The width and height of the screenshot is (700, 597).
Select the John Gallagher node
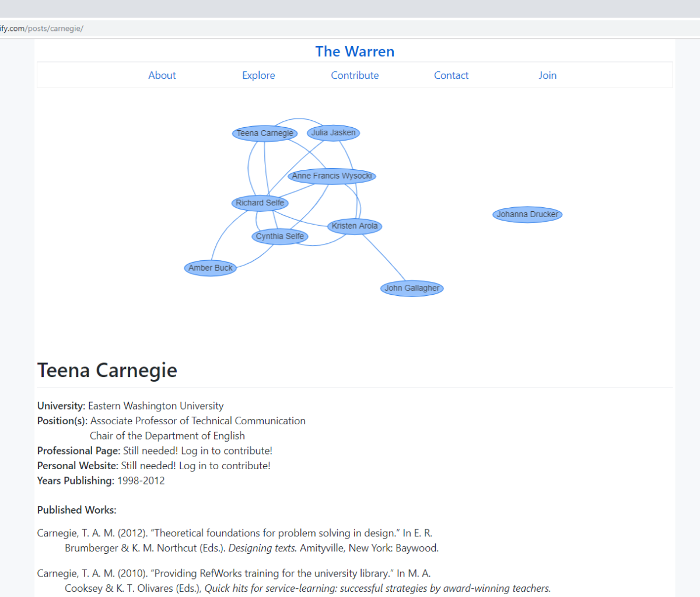click(412, 288)
